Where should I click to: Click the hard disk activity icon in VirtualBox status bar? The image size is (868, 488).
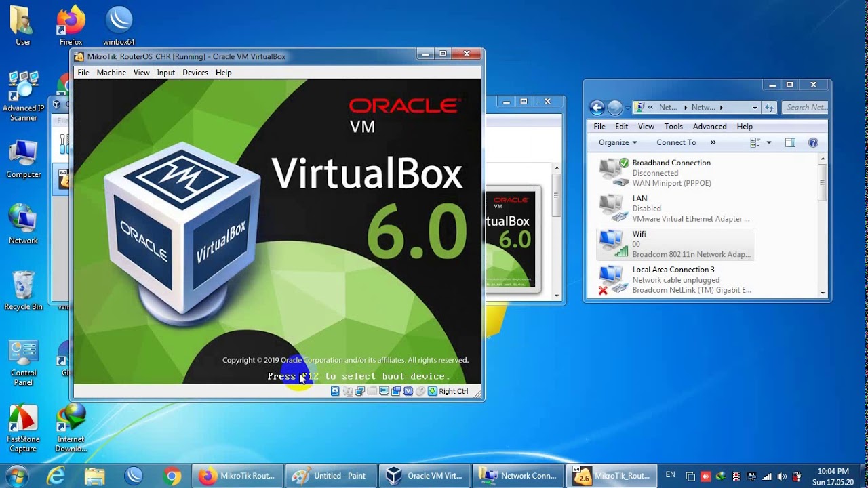(x=335, y=391)
